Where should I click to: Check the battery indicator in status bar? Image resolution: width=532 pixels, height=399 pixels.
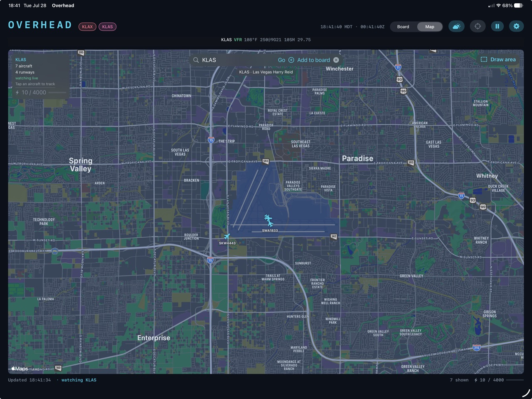(x=518, y=5)
